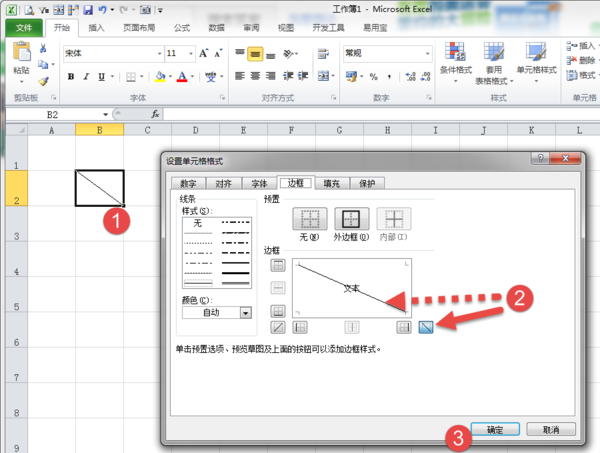Viewport: 600px width, 453px height.
Task: Open the 插入 ribbon tab
Action: pyautogui.click(x=97, y=28)
